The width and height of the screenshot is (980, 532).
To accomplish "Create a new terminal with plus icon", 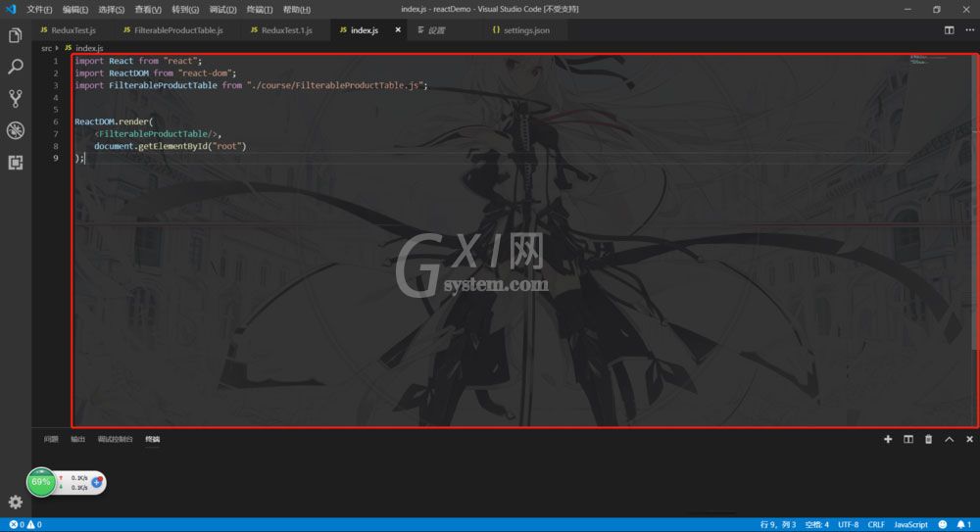I will (888, 440).
